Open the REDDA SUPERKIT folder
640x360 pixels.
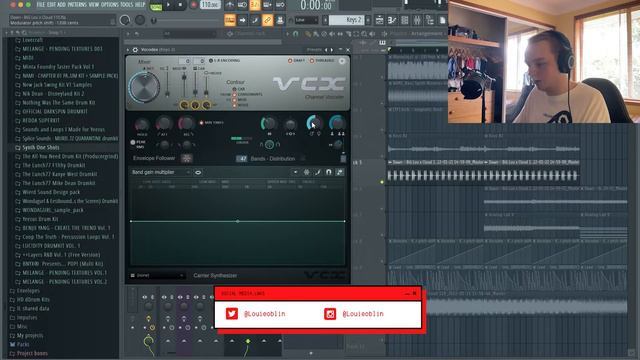pos(41,120)
